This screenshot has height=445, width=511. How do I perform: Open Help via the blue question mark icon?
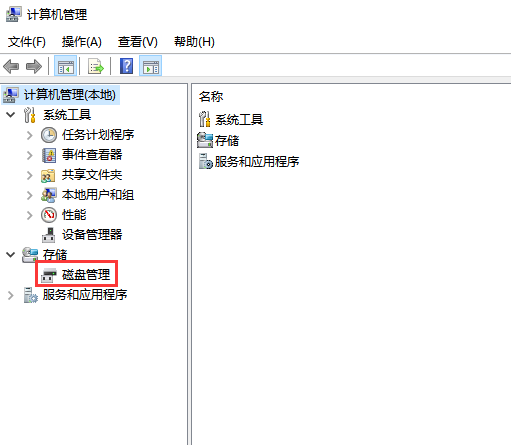127,66
